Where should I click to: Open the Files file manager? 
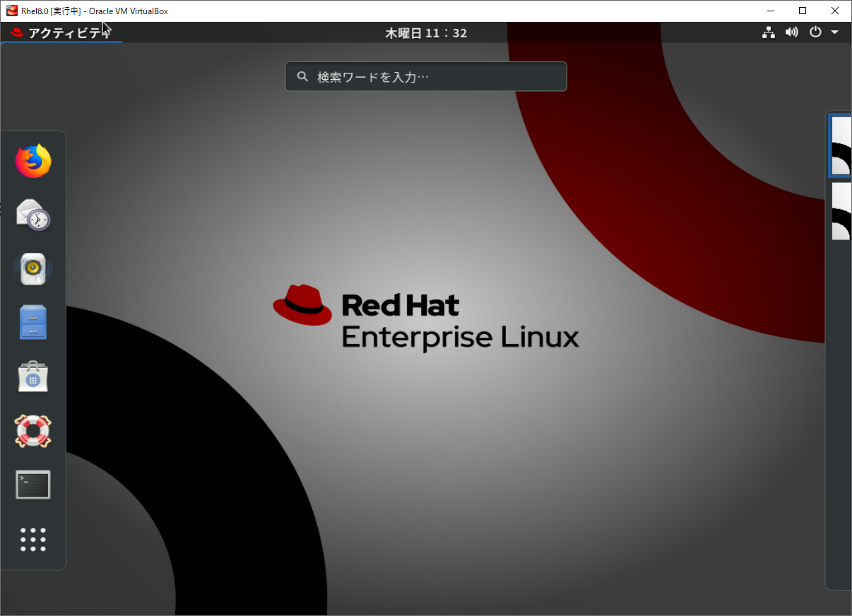[x=32, y=322]
